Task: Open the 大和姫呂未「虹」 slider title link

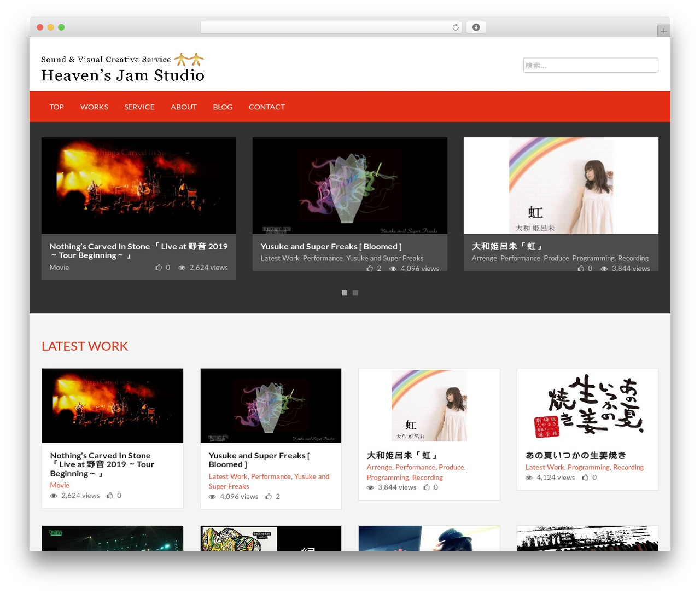Action: 507,247
